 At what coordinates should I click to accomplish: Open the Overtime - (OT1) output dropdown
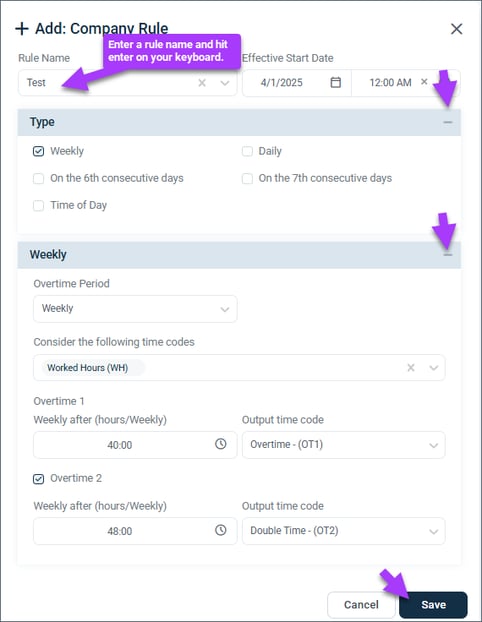click(344, 445)
